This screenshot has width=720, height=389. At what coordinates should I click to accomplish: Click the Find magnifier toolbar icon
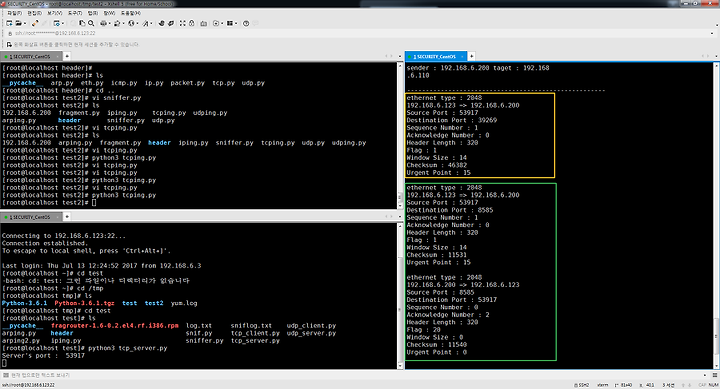point(91,23)
